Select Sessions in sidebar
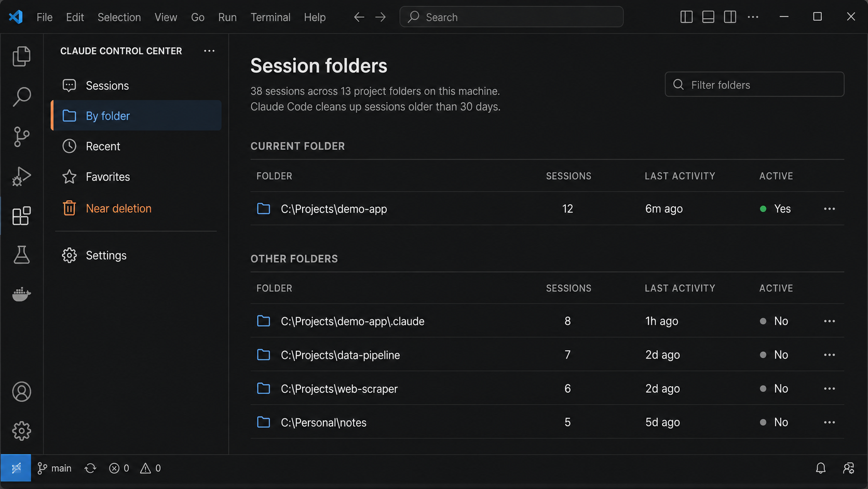868x489 pixels. tap(136, 86)
